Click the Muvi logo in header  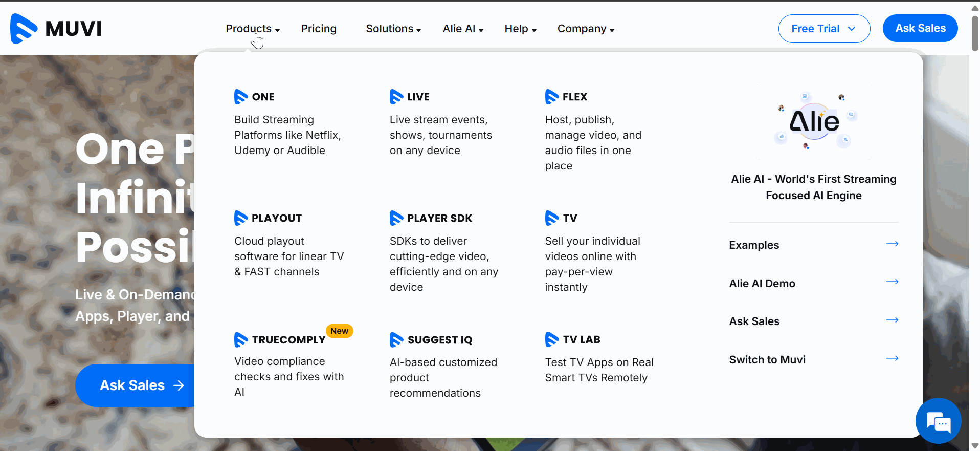56,29
